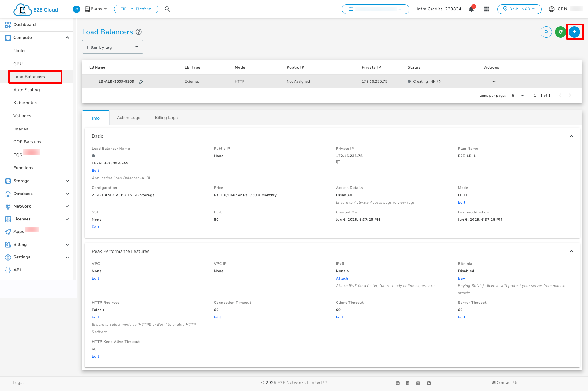Collapse the sidebar with the chevron icon
The width and height of the screenshot is (588, 391).
click(76, 9)
